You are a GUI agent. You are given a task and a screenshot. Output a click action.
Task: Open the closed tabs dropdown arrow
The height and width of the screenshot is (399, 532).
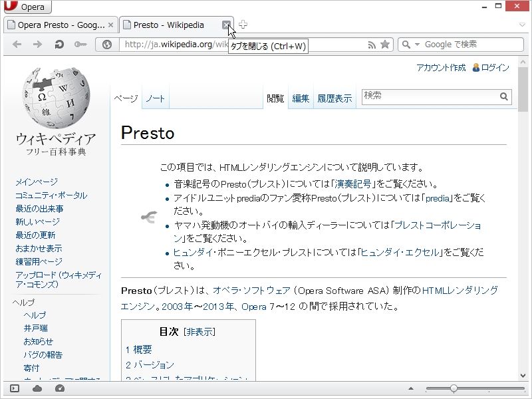[x=522, y=25]
